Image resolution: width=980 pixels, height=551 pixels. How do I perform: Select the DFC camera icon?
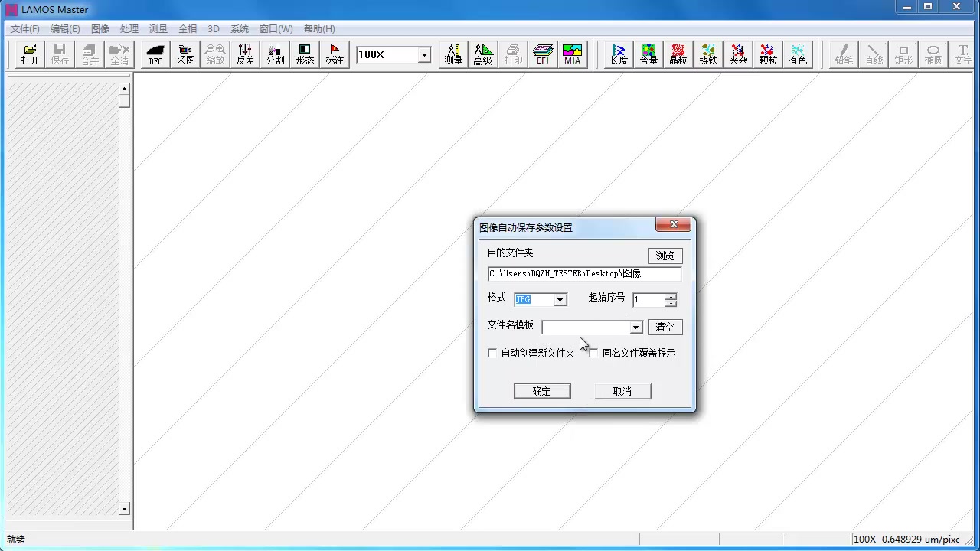155,54
